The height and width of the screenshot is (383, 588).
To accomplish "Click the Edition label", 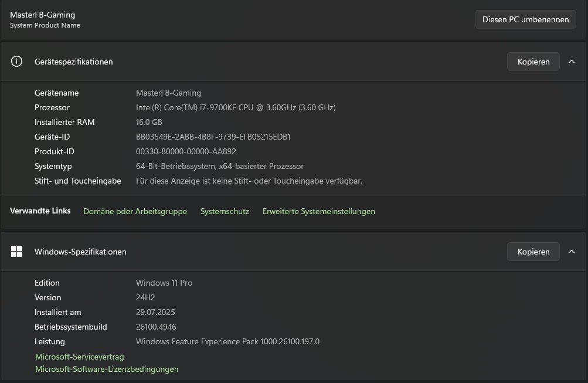I will click(47, 283).
